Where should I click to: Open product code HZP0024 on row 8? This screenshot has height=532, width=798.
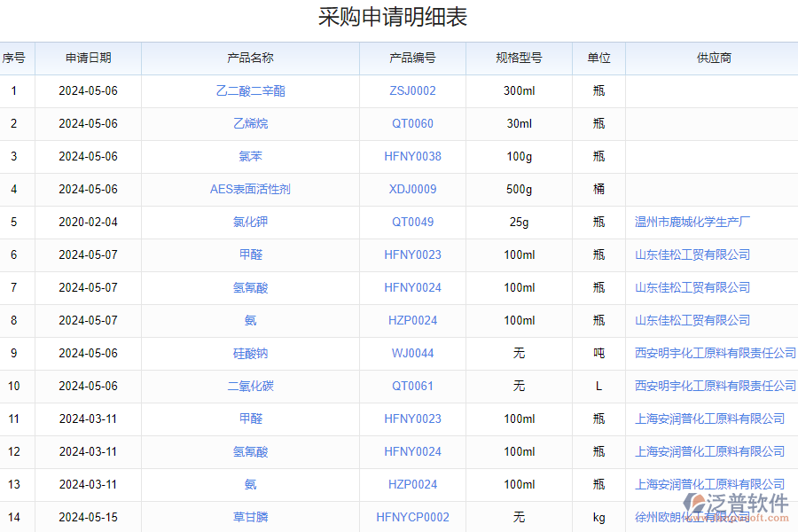click(x=412, y=320)
